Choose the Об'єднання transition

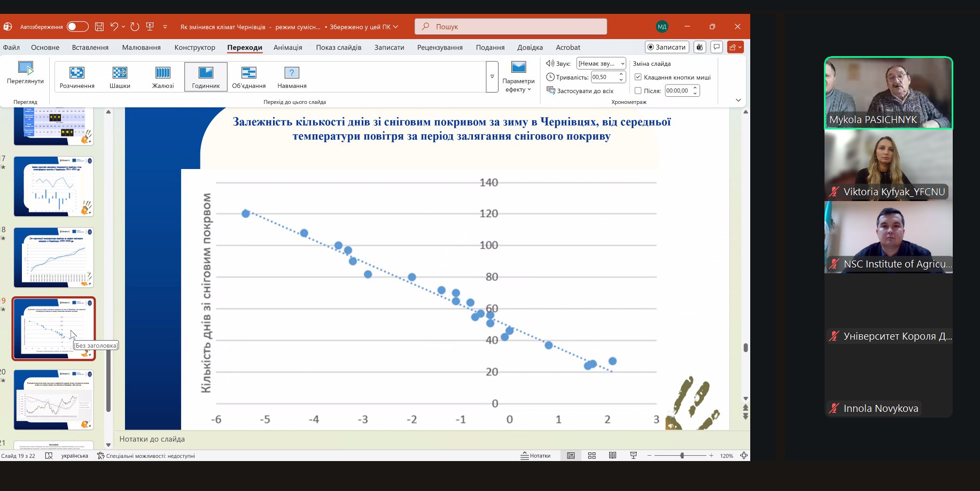pos(248,76)
